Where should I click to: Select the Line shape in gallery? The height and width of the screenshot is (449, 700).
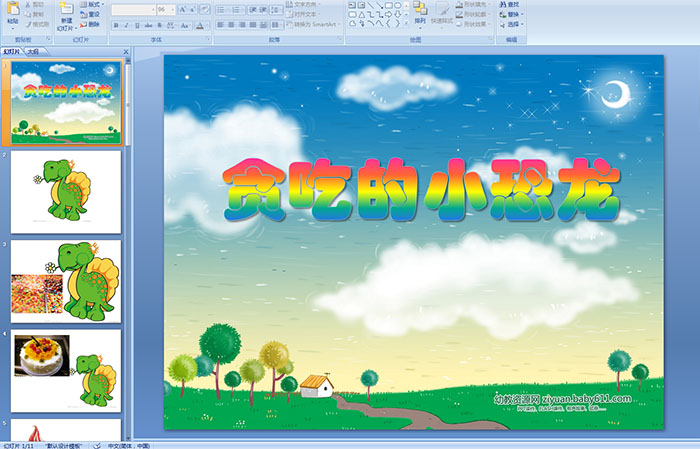coord(370,6)
